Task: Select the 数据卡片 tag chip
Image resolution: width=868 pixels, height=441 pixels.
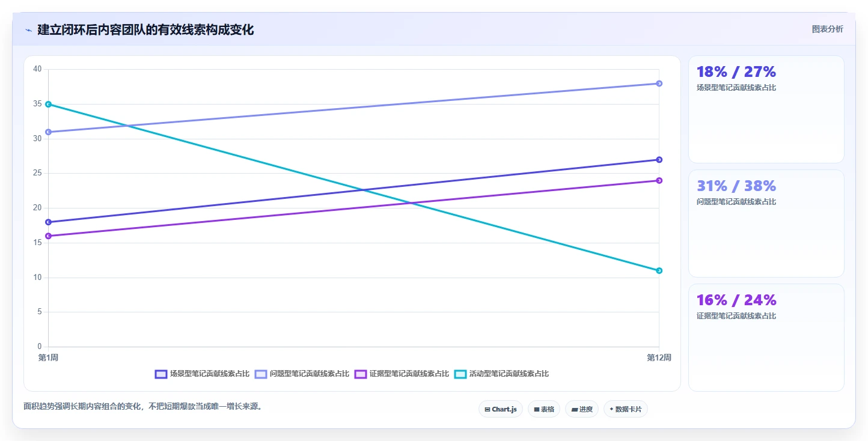Action: point(626,409)
